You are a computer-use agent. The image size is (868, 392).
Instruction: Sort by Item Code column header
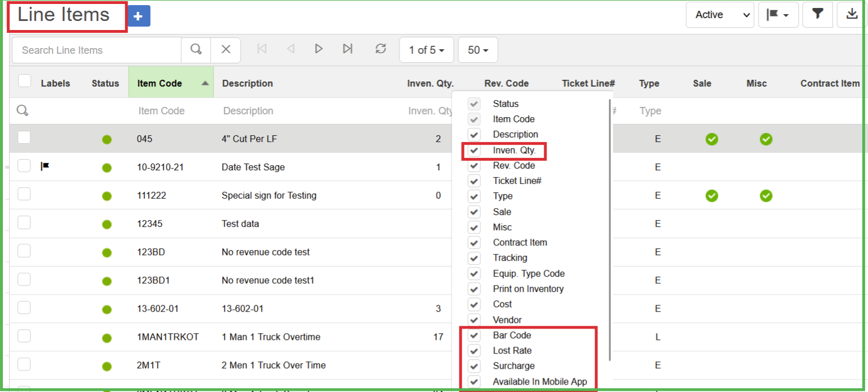pos(160,83)
